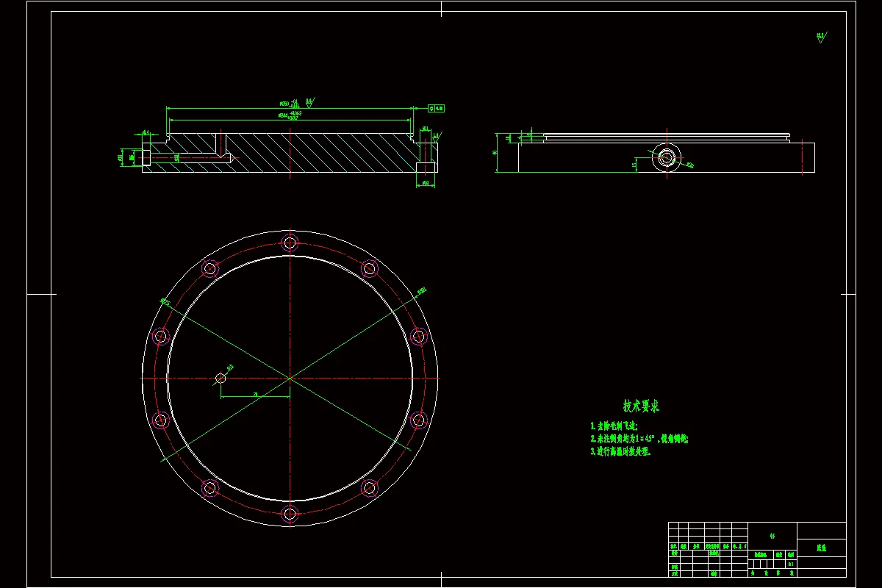Select the 技术要求 heading text

[x=641, y=406]
